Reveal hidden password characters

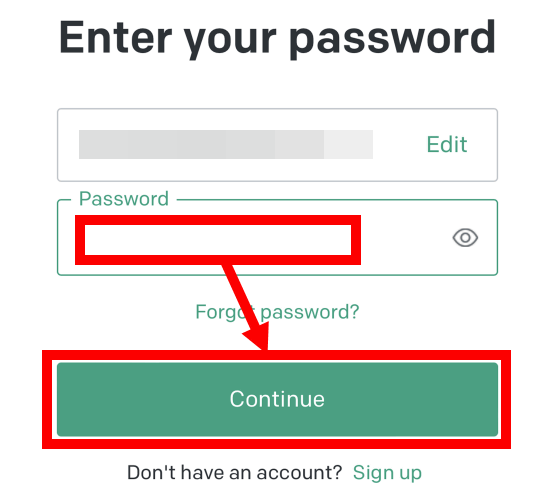tap(465, 238)
